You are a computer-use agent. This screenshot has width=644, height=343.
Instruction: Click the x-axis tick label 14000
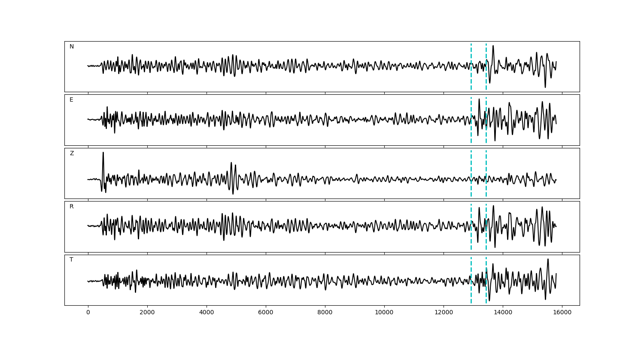pos(503,313)
